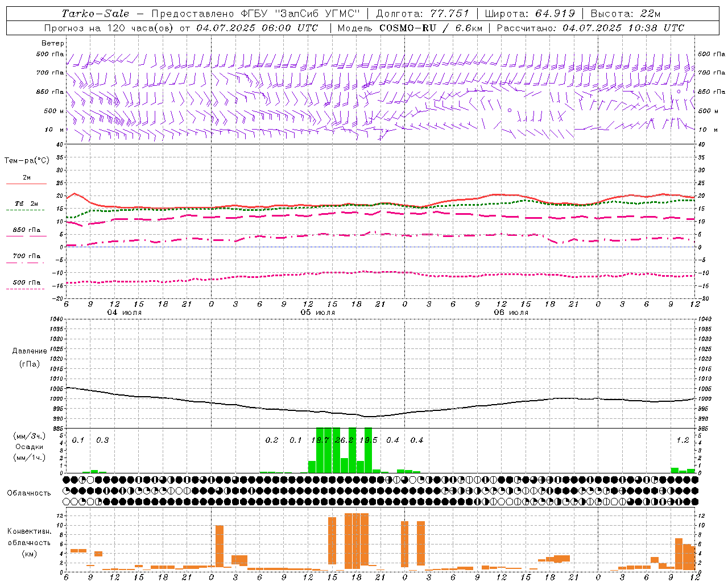This screenshot has width=728, height=582.
Task: Click the Облачность cloud cover label
Action: coord(29,493)
